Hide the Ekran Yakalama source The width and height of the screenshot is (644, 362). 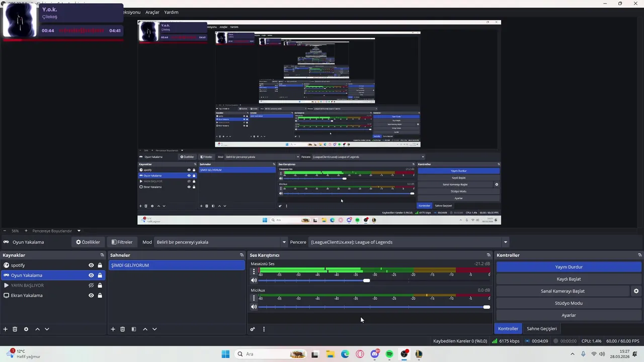[91, 296]
